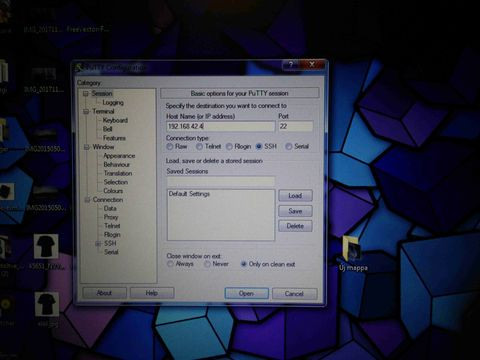Click the Save session button
Image resolution: width=480 pixels, height=360 pixels.
click(x=295, y=211)
